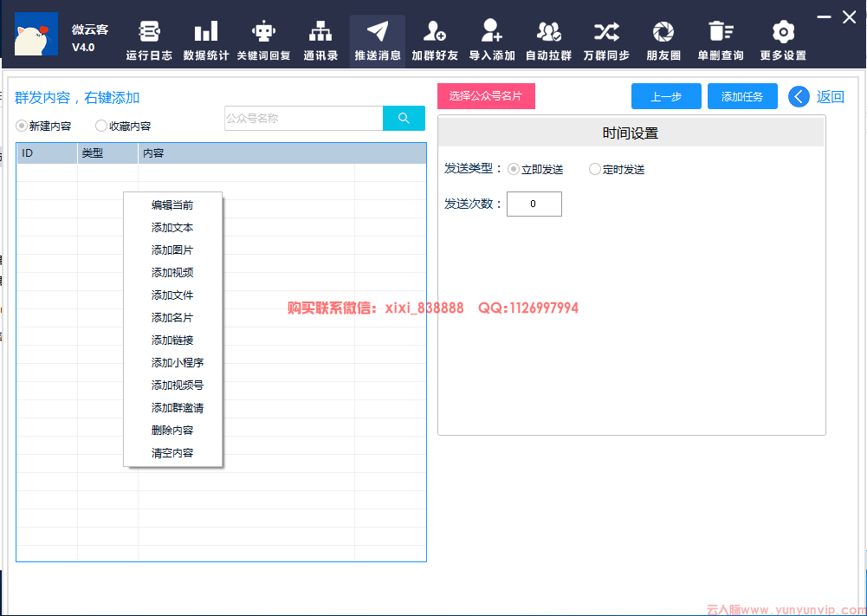Click the 发送次数 number field
This screenshot has height=616, width=867.
coord(534,204)
